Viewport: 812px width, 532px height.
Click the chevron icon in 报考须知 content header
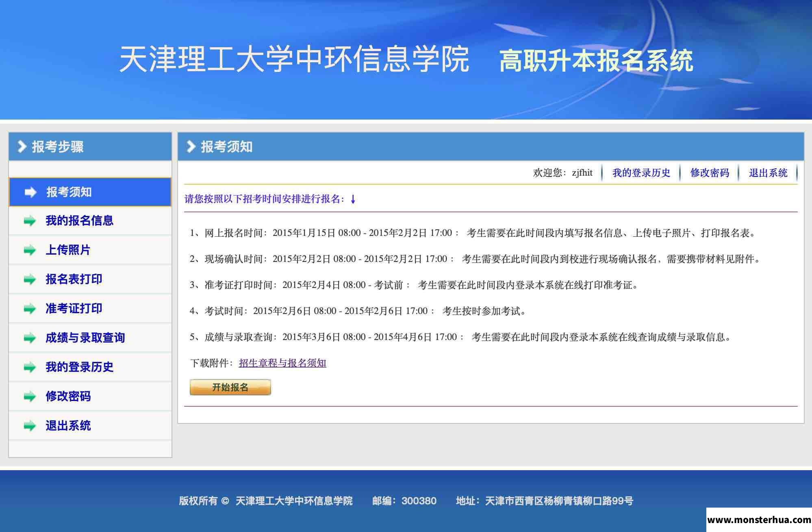[x=191, y=146]
